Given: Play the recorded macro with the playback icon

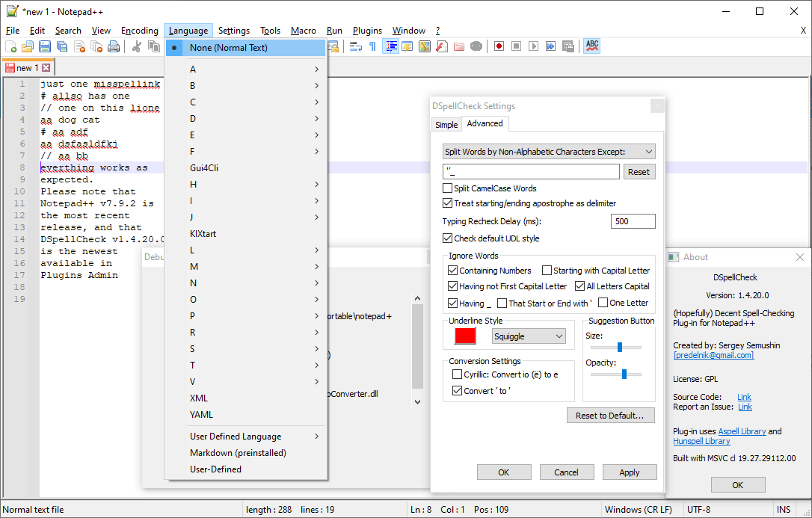Looking at the screenshot, I should (x=534, y=46).
